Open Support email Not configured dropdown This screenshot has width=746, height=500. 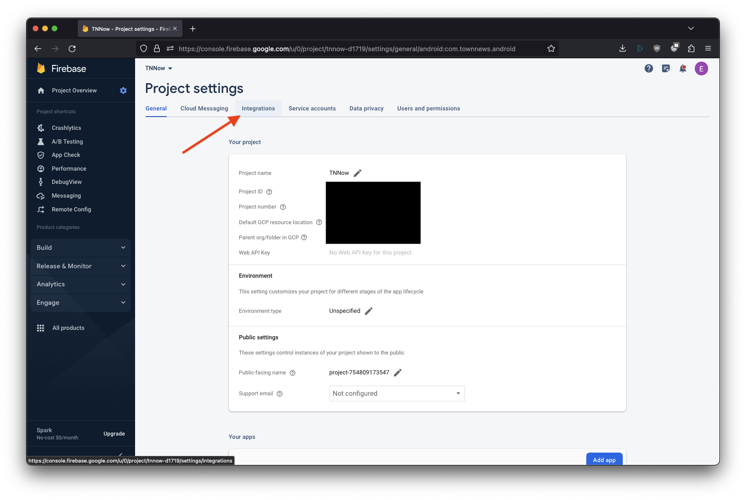397,393
